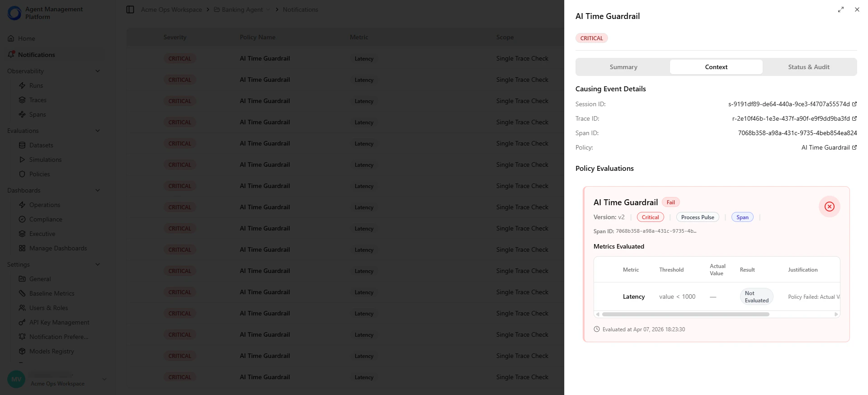Click the Datasets database icon
868x395 pixels.
[x=22, y=145]
